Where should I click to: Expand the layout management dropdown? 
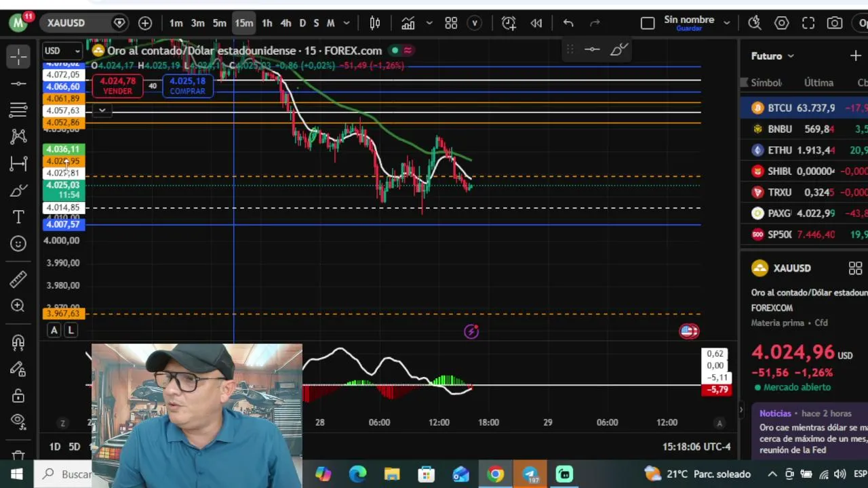tap(726, 23)
